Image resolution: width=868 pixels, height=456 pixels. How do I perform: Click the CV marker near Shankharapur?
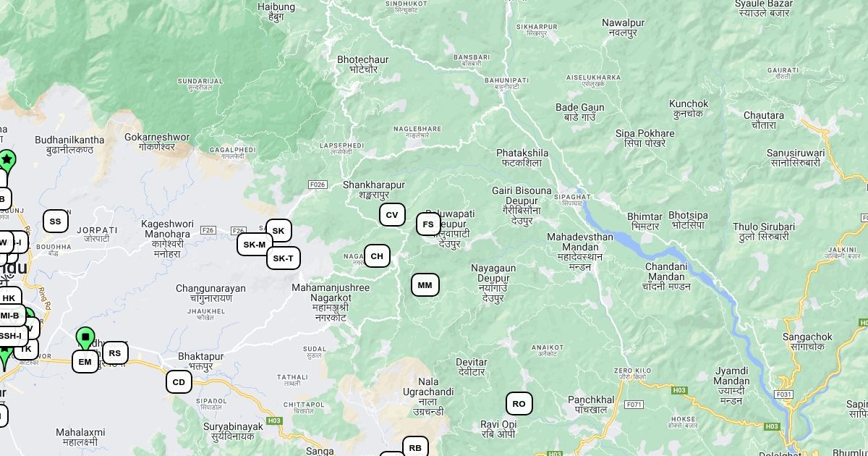(392, 215)
